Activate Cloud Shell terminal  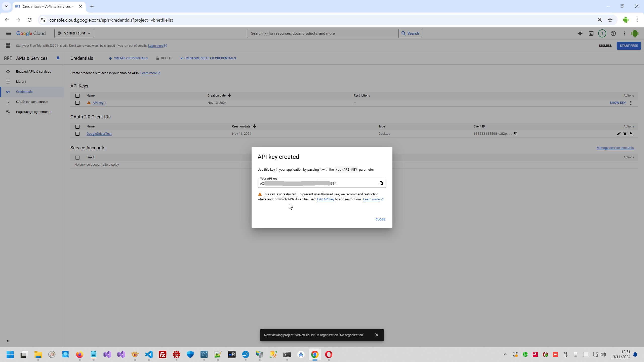(x=591, y=33)
